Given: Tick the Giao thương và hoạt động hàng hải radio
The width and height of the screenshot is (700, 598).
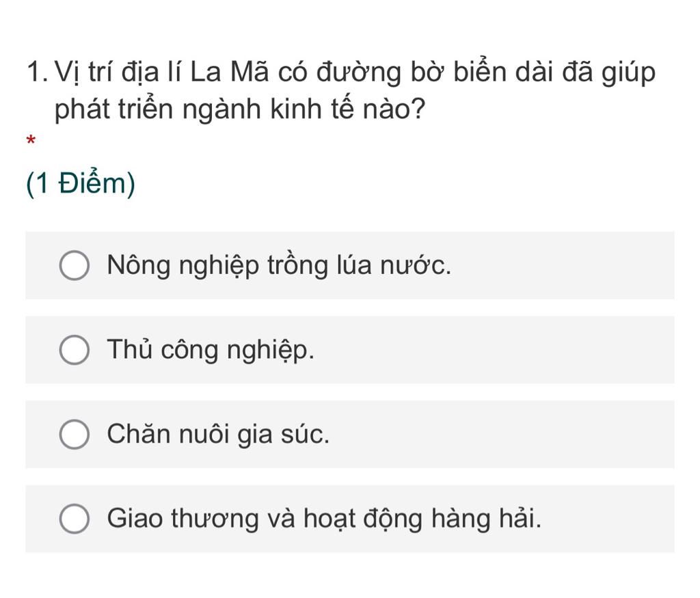Looking at the screenshot, I should pos(74,519).
